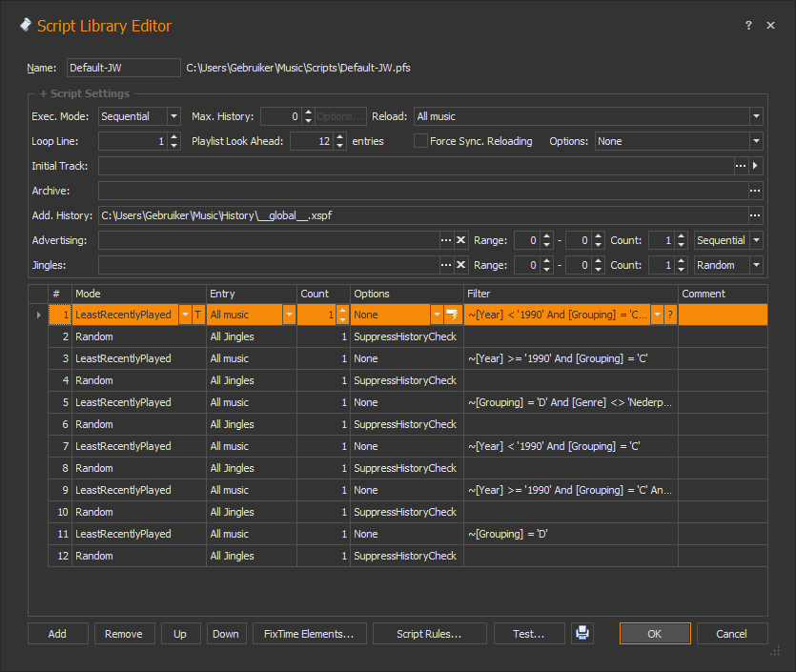This screenshot has height=672, width=796.
Task: Expand the Reload All music dropdown
Action: tap(756, 116)
